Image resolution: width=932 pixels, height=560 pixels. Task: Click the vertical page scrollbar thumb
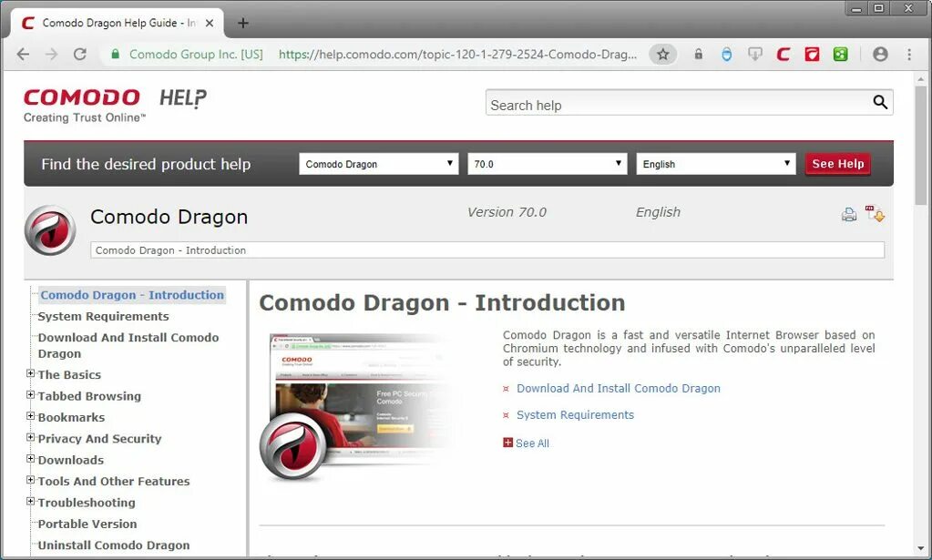[921, 146]
